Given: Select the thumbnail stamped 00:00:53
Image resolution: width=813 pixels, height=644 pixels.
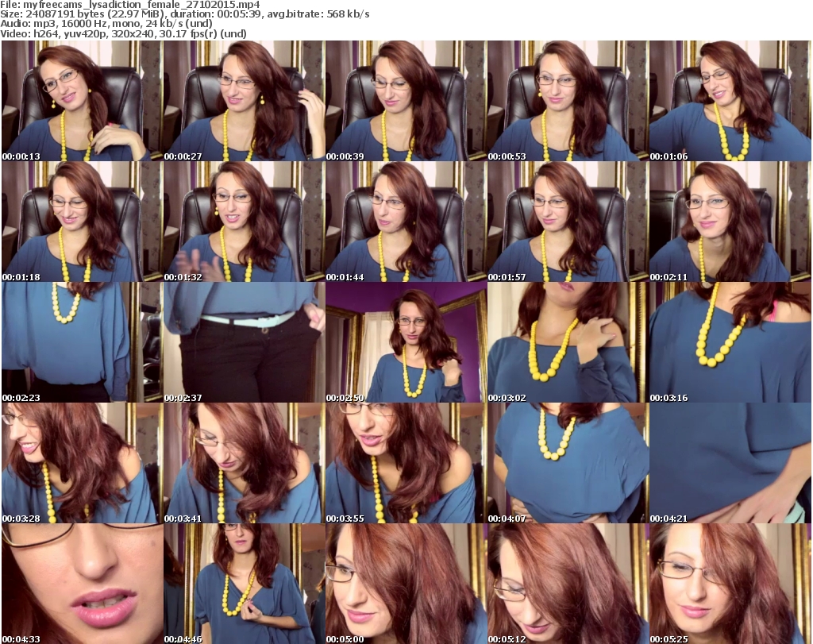Looking at the screenshot, I should 568,101.
